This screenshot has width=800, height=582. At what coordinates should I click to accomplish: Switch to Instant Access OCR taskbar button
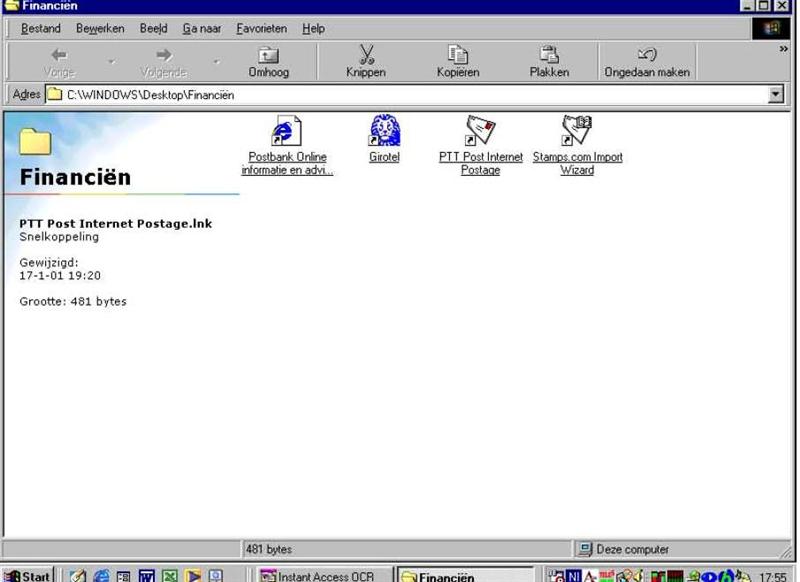324,576
